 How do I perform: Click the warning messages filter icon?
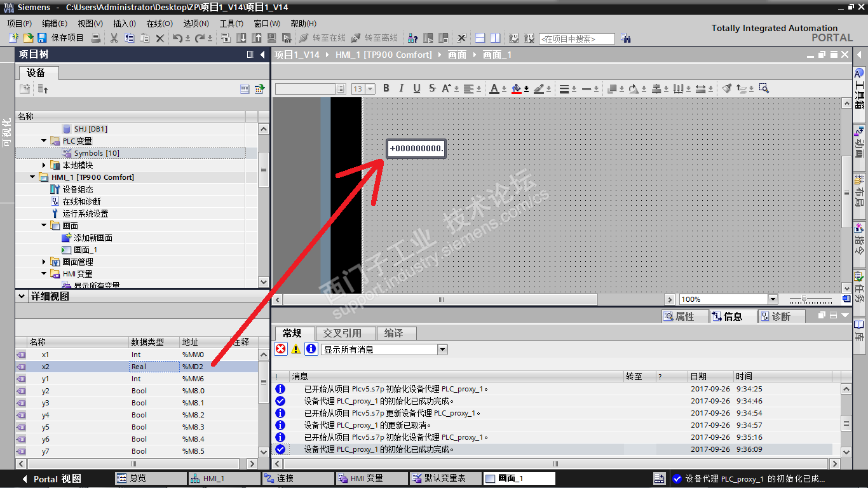click(296, 349)
